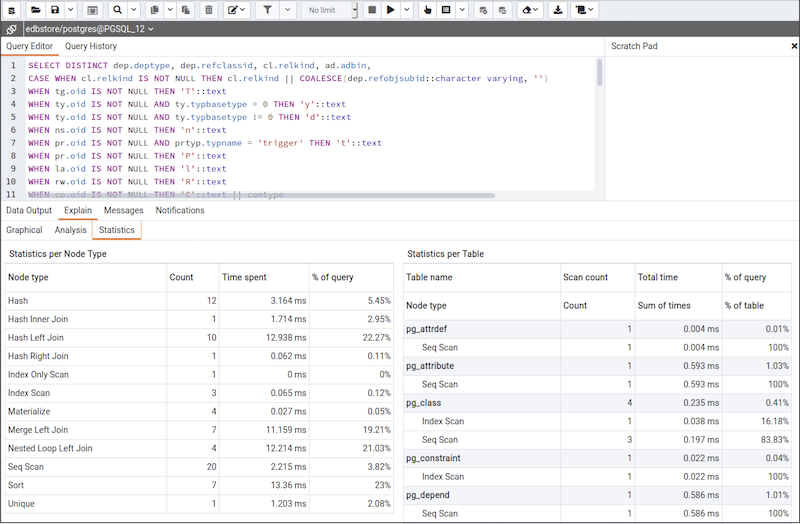Switch to the Analysis explain tab

[70, 230]
